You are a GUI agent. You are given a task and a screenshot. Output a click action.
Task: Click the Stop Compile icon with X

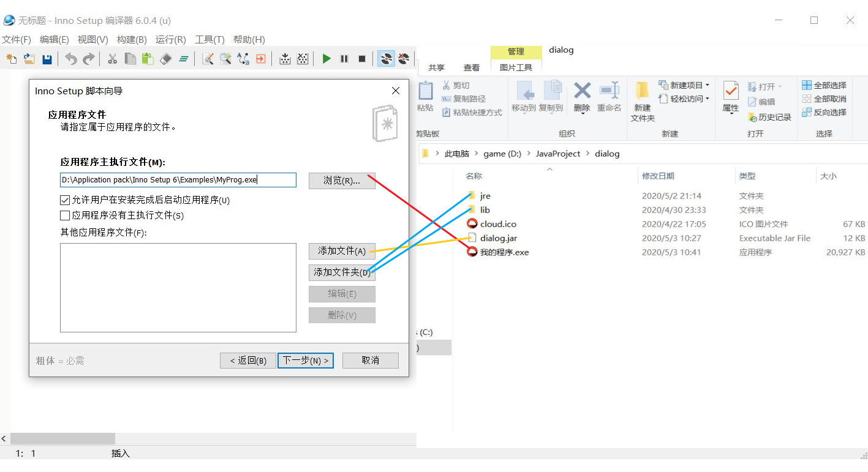[x=303, y=59]
